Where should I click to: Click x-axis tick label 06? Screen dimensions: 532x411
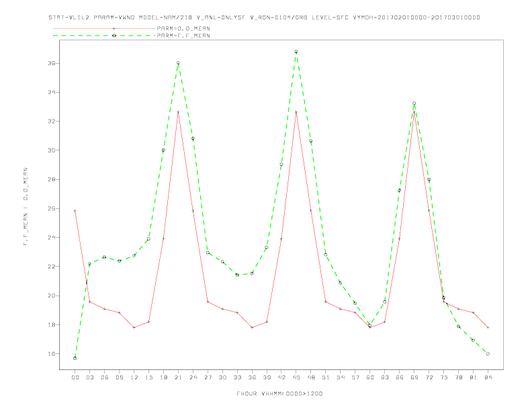point(105,377)
